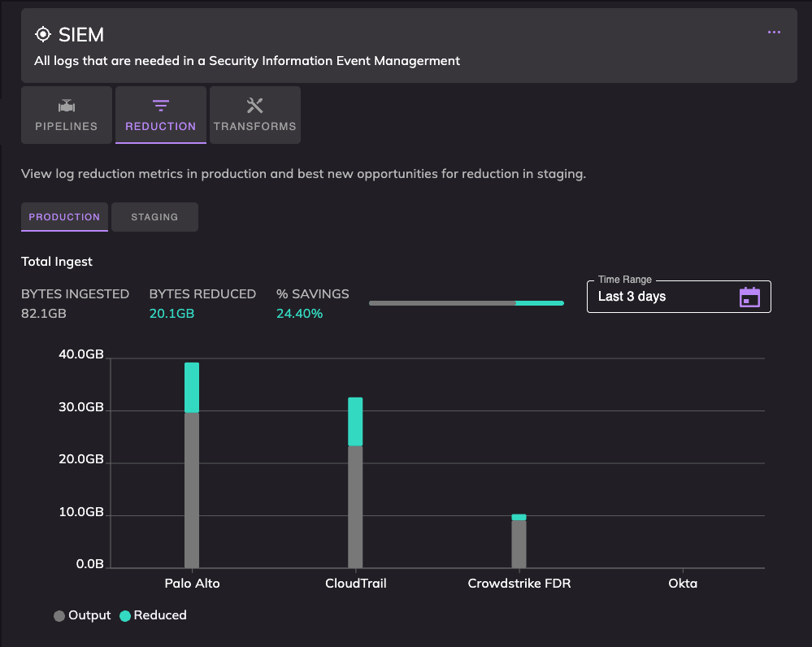Toggle the gray Output legend dot

59,616
